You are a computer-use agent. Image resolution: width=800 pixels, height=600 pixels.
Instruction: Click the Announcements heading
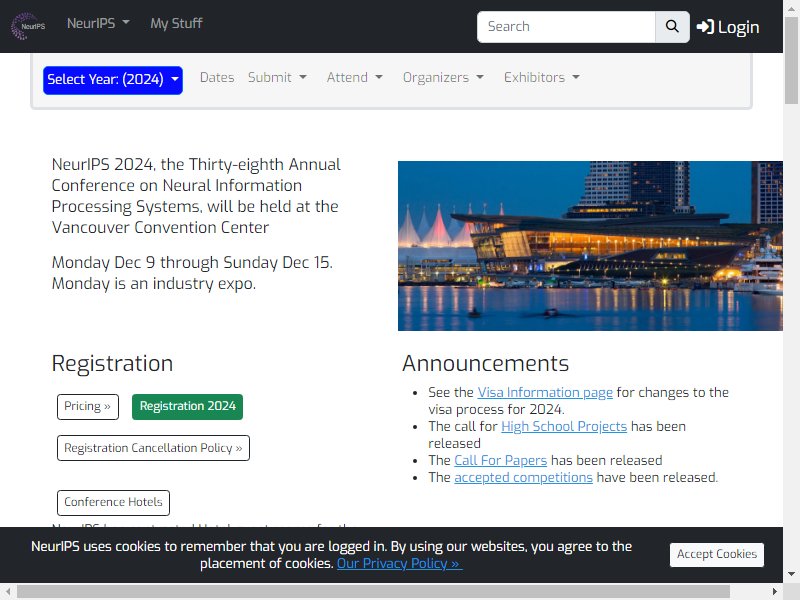pyautogui.click(x=485, y=364)
